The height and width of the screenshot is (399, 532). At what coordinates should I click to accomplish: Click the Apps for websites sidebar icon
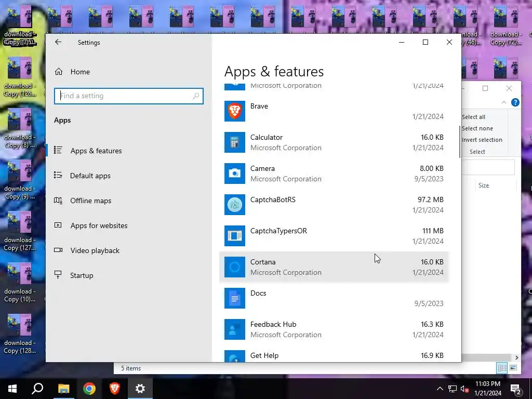click(58, 225)
